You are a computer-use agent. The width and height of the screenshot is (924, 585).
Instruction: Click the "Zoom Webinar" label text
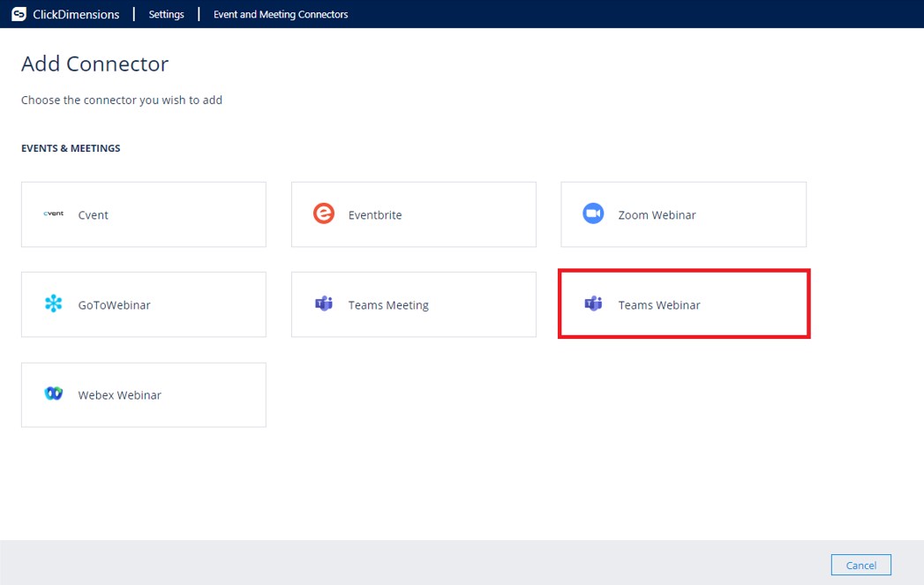click(x=657, y=215)
